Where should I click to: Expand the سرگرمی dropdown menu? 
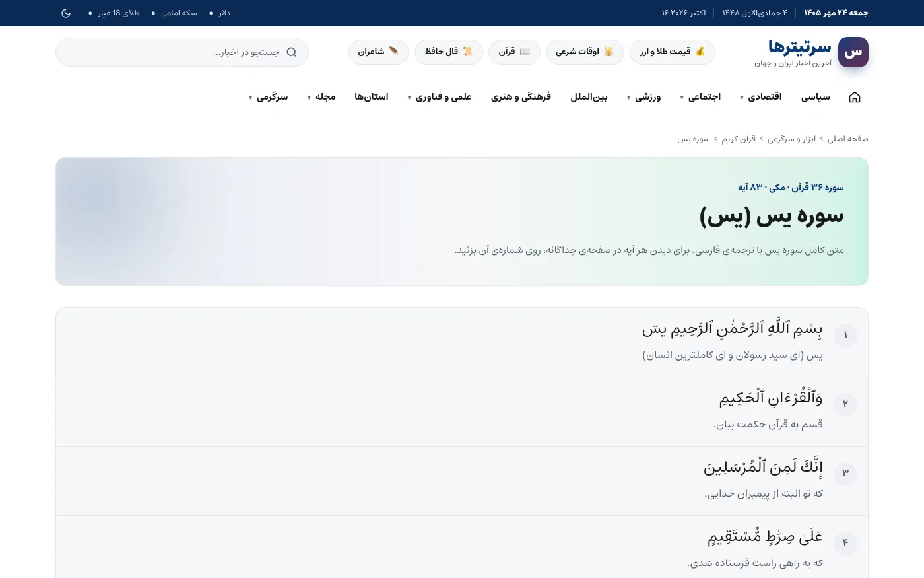pyautogui.click(x=269, y=97)
